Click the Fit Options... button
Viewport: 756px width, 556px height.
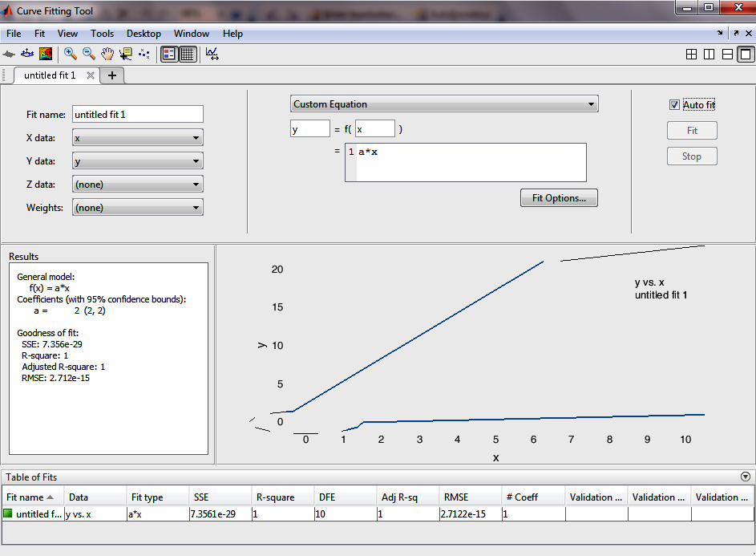pyautogui.click(x=559, y=198)
